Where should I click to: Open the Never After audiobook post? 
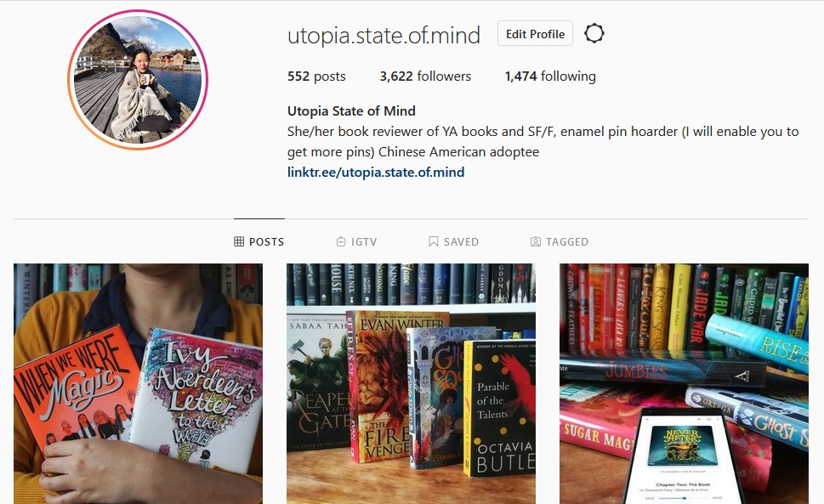pyautogui.click(x=684, y=384)
